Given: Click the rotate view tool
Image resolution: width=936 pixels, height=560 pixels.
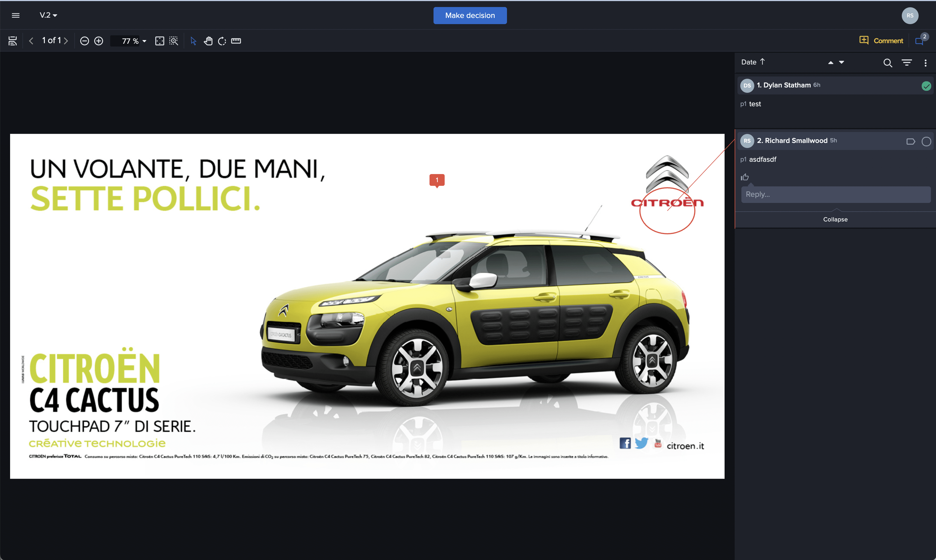Looking at the screenshot, I should click(222, 41).
